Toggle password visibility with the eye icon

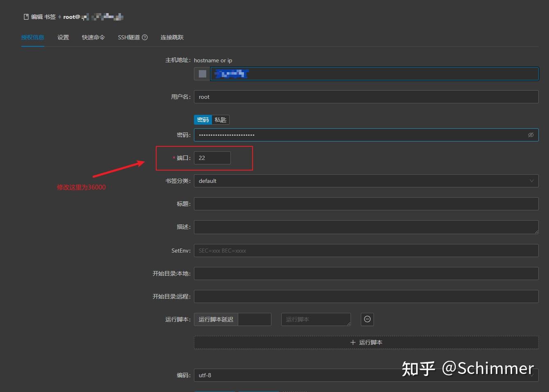coord(531,134)
